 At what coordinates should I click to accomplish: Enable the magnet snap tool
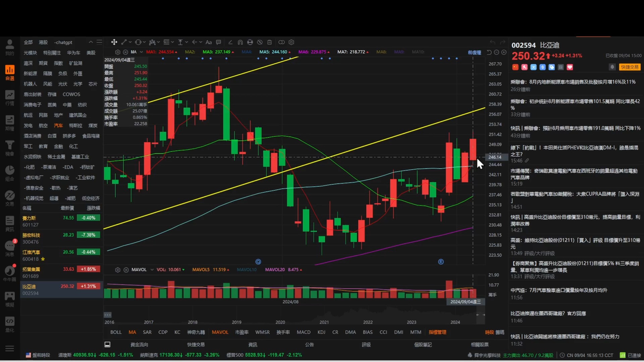(x=240, y=42)
